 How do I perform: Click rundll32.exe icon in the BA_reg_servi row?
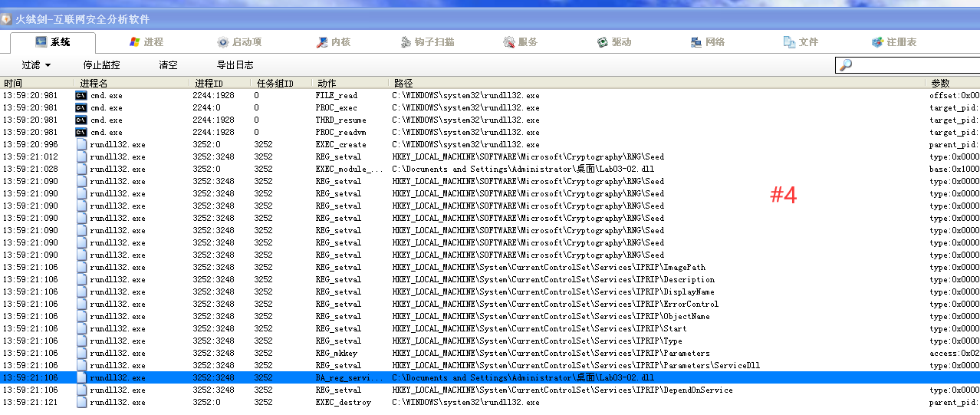(x=81, y=378)
